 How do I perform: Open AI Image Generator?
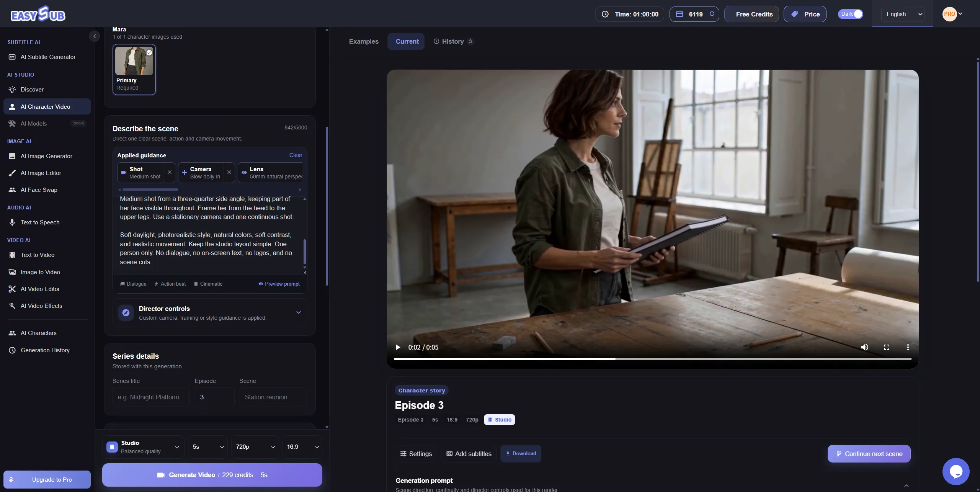(47, 156)
